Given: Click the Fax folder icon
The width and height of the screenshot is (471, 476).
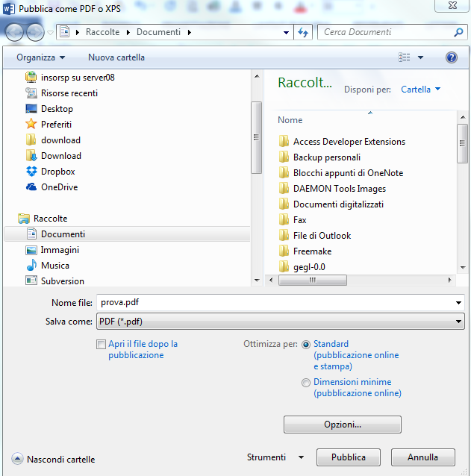Looking at the screenshot, I should [284, 220].
